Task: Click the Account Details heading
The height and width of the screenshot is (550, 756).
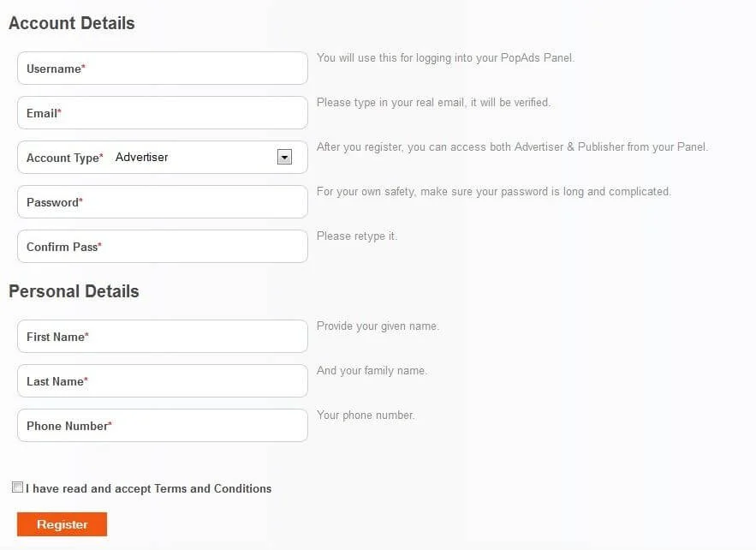Action: point(71,23)
